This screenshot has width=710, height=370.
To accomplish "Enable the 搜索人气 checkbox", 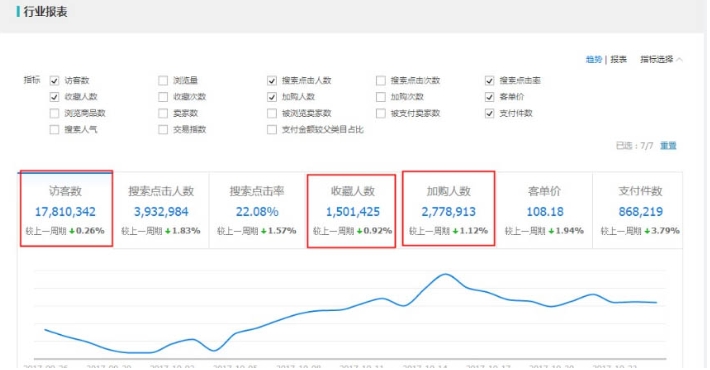I will (x=54, y=130).
